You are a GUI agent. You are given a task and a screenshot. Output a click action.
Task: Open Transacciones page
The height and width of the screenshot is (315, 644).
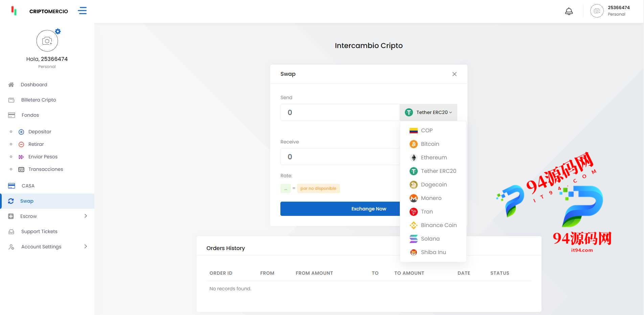pyautogui.click(x=46, y=169)
